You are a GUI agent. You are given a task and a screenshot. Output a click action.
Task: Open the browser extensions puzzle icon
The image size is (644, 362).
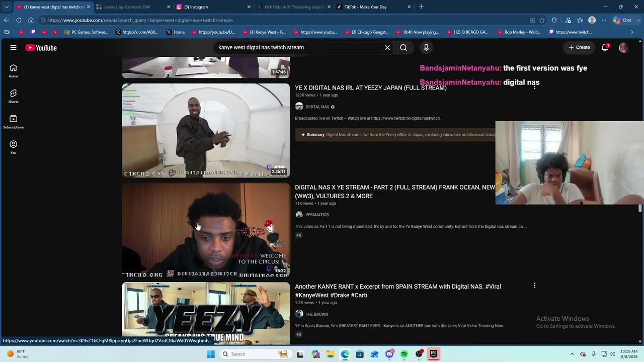(554, 20)
